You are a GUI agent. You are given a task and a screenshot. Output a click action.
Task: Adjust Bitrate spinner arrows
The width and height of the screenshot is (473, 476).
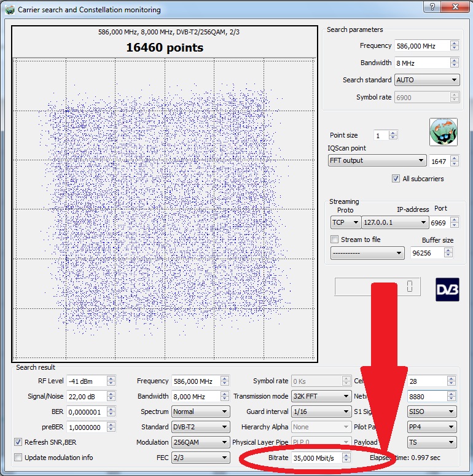pos(346,458)
